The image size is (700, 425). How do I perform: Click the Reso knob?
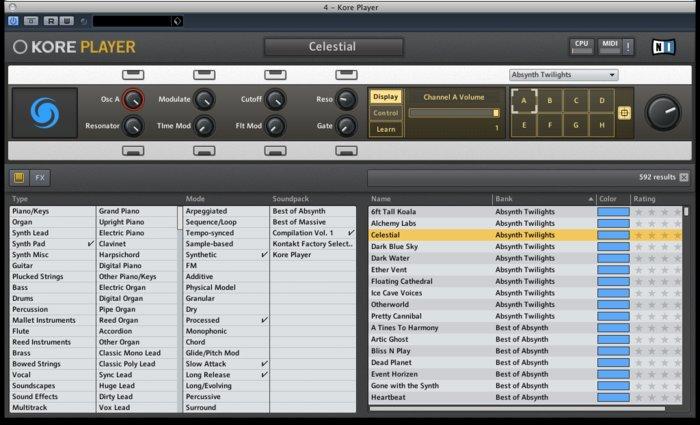click(346, 100)
